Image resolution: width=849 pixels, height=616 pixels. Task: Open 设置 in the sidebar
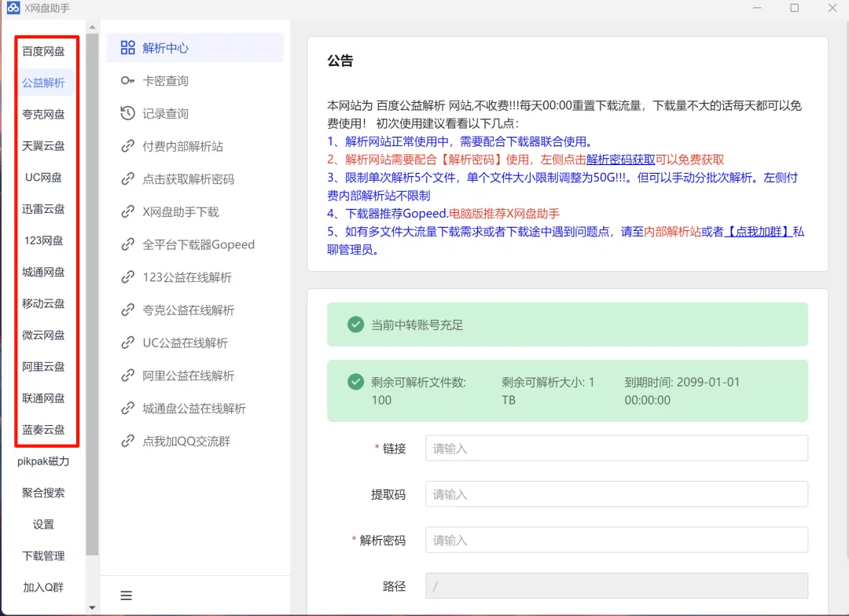pos(43,524)
